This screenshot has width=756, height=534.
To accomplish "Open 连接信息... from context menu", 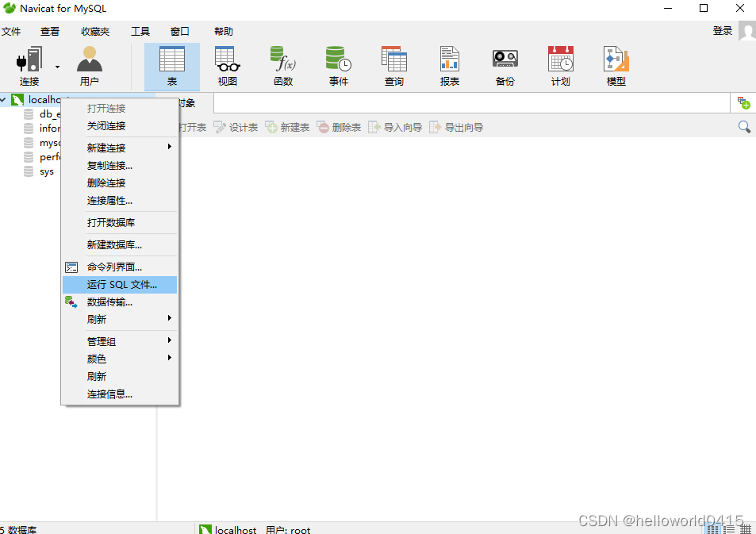I will pos(120,394).
